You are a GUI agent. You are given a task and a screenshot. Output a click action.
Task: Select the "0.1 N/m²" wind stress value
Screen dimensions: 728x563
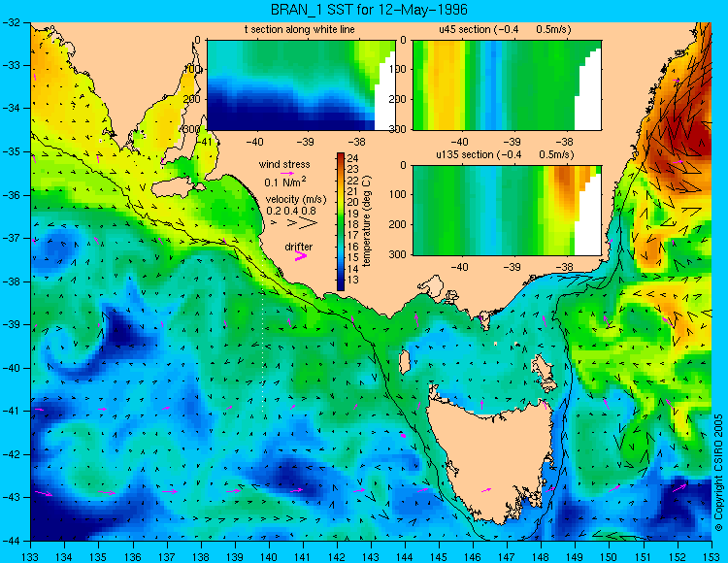click(285, 182)
